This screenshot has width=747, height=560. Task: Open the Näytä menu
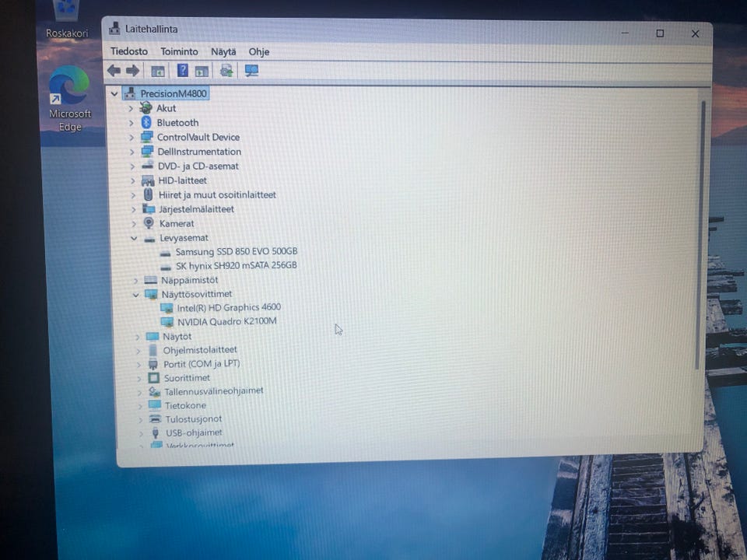[223, 51]
